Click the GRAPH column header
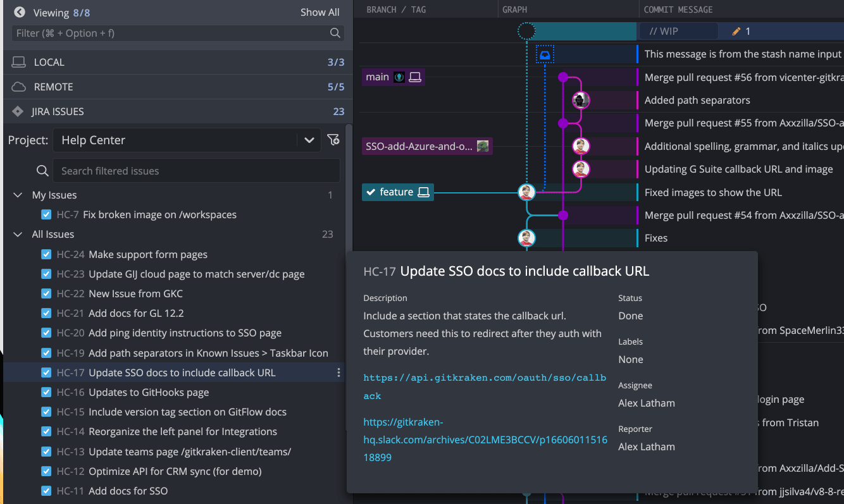This screenshot has width=844, height=504. point(514,9)
